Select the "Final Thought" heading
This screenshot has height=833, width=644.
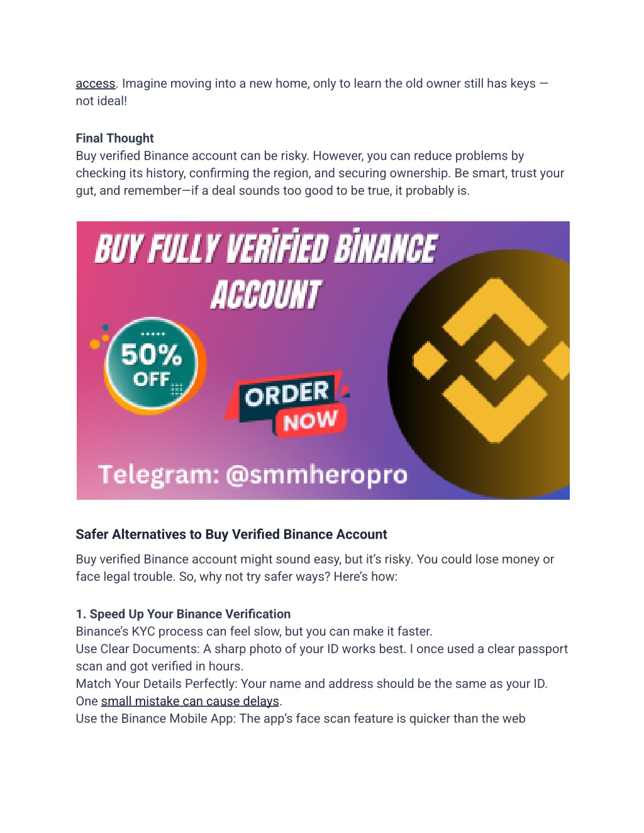(x=114, y=138)
